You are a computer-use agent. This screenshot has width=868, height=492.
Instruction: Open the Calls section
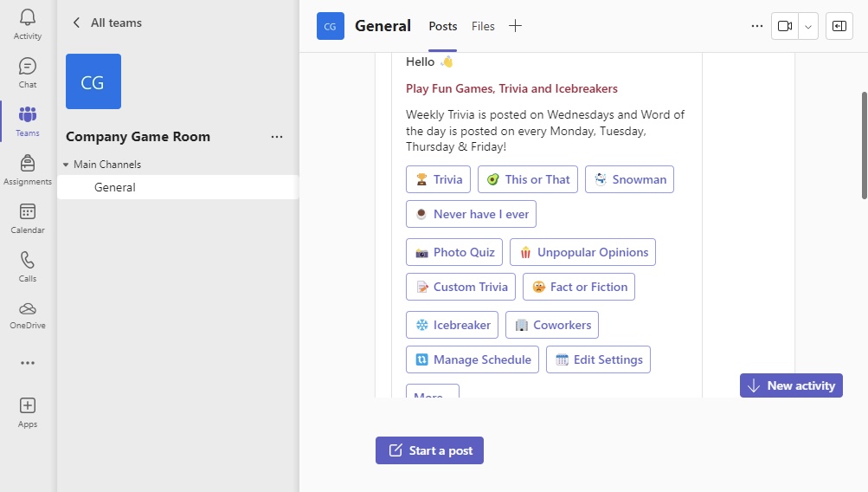tap(27, 267)
